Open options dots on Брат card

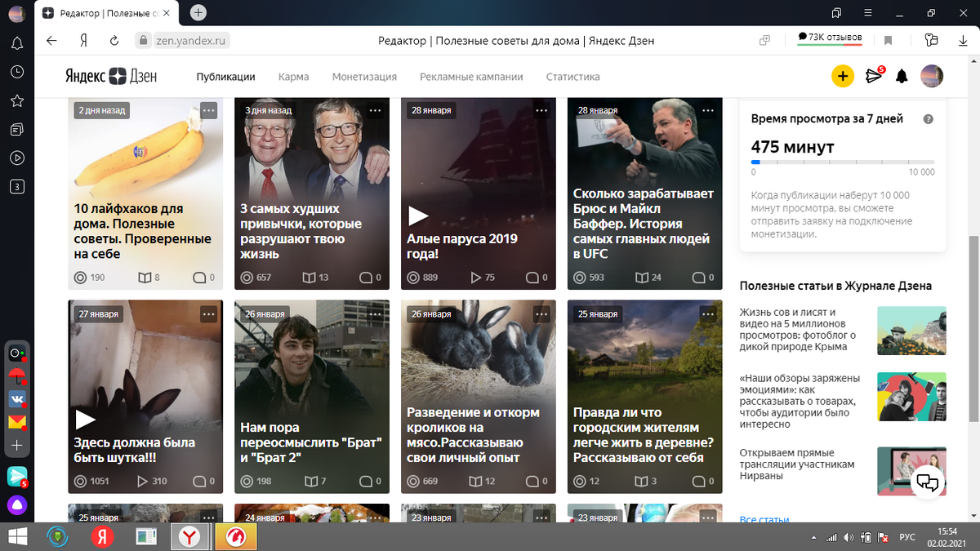[x=375, y=313]
